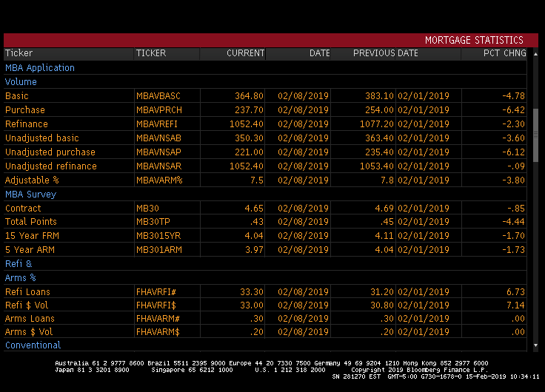545x392 pixels.
Task: Select the Conventional section heading
Action: [33, 345]
